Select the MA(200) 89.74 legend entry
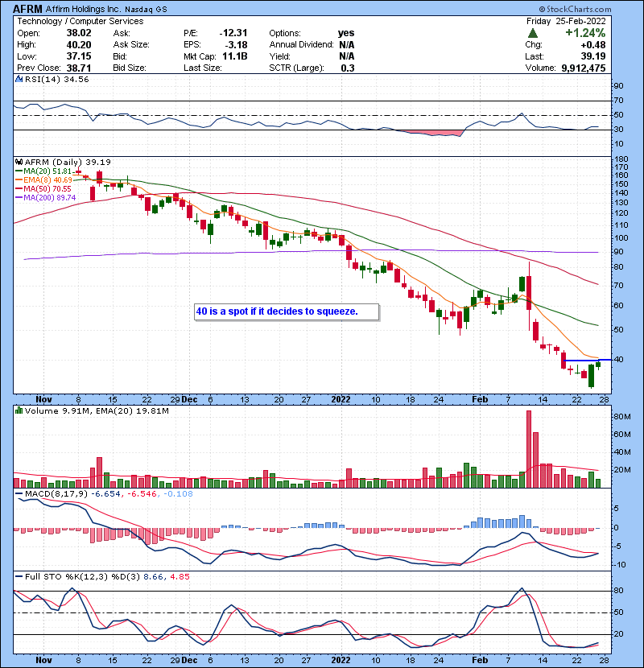The height and width of the screenshot is (668, 644). (46, 198)
